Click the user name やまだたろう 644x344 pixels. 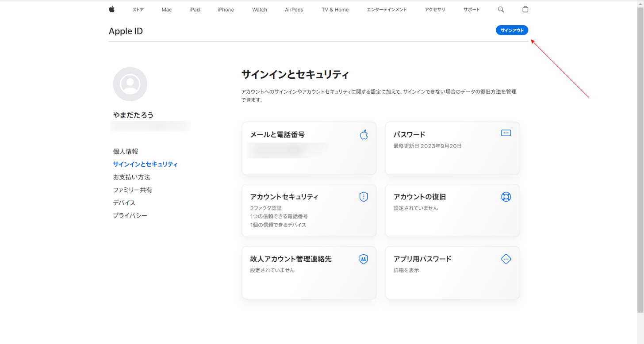134,115
